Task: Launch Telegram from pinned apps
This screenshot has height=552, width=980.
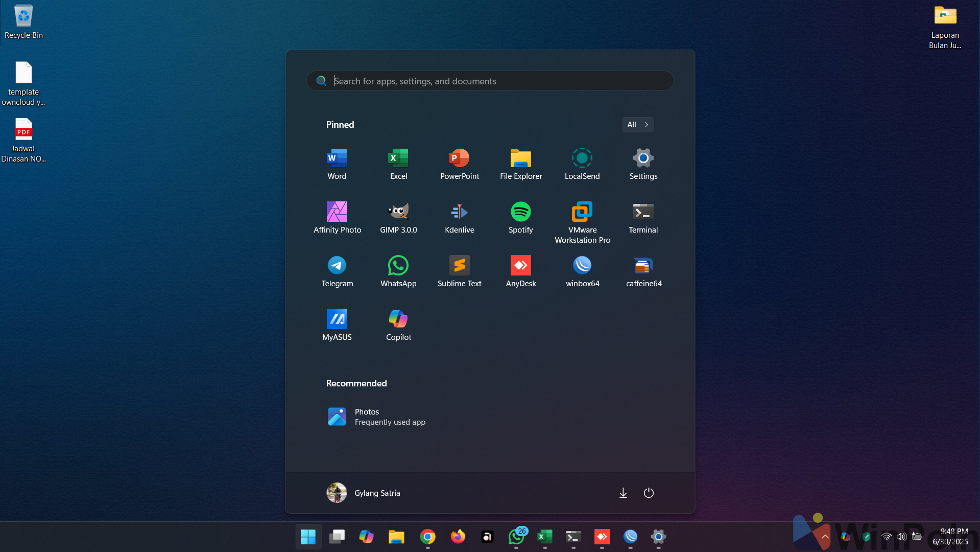Action: 337,272
